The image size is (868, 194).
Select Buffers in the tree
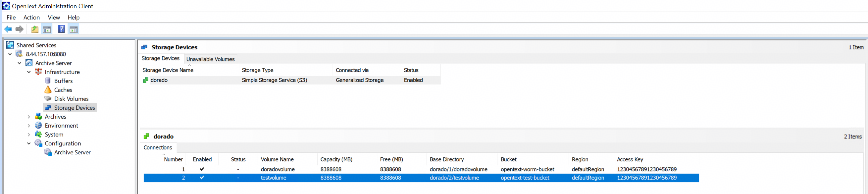point(63,81)
